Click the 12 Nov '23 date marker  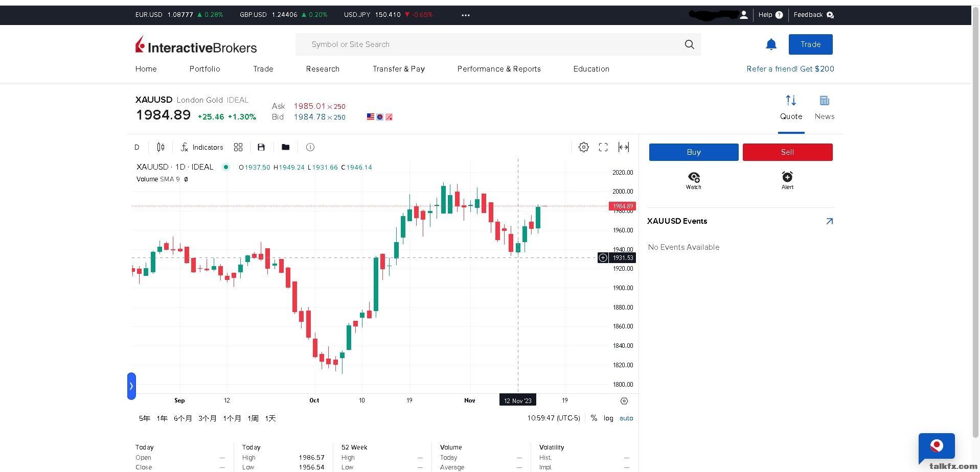518,400
